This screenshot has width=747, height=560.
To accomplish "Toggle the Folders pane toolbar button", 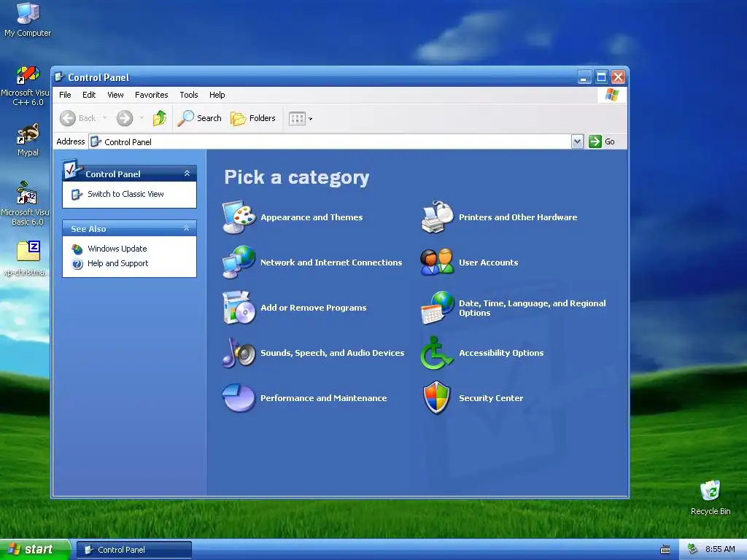I will coord(253,118).
